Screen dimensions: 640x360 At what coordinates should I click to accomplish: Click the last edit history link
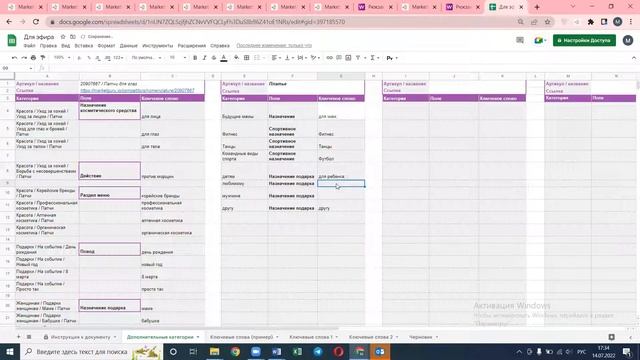pyautogui.click(x=274, y=46)
